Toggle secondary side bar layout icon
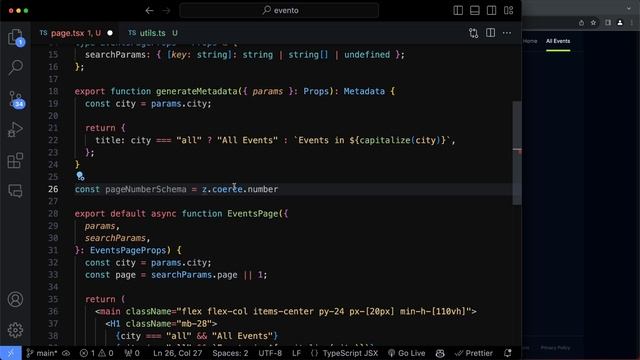 pyautogui.click(x=491, y=11)
